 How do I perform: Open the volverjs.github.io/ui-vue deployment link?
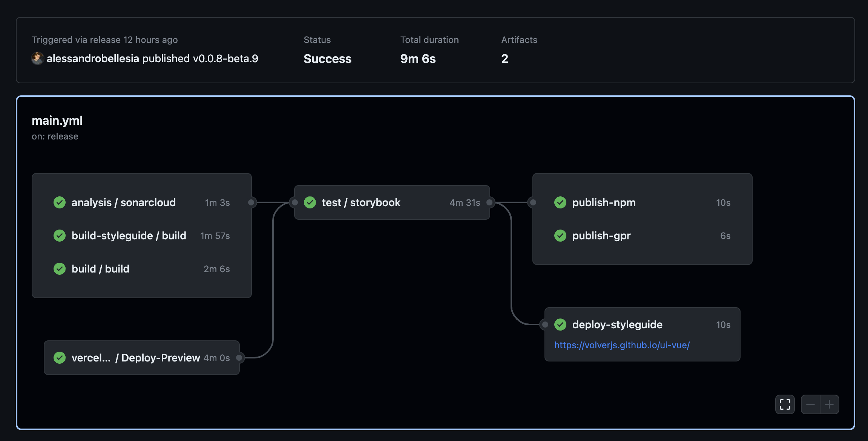tap(622, 345)
